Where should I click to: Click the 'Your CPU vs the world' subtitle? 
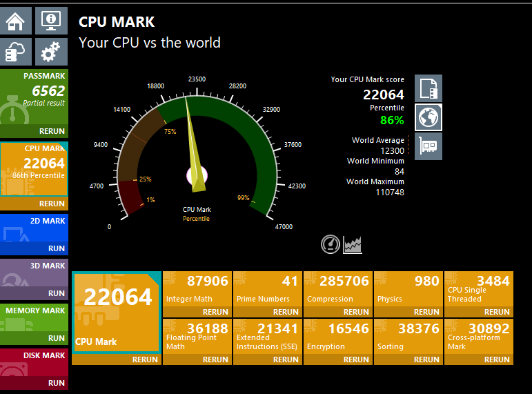coord(150,43)
